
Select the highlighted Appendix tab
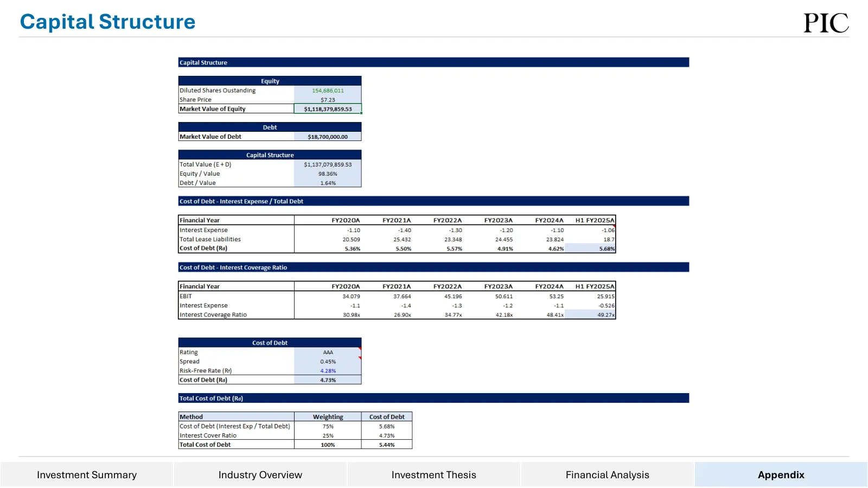(x=781, y=474)
